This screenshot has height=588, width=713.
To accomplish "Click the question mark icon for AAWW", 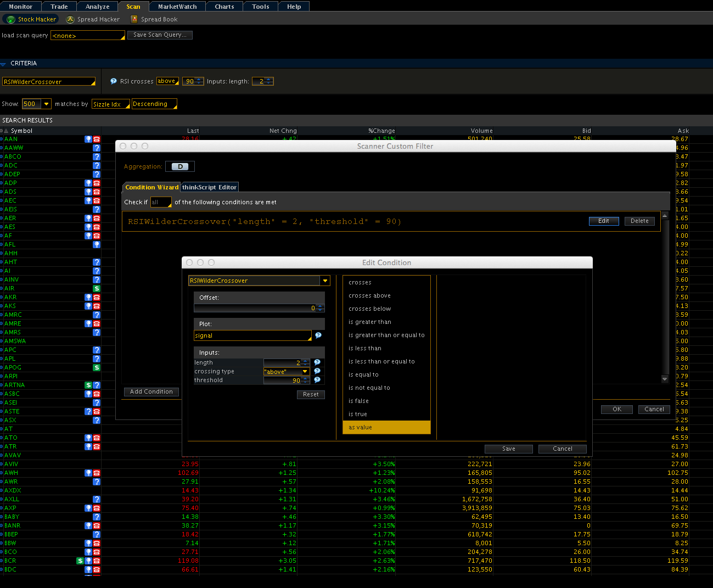I will pos(97,148).
